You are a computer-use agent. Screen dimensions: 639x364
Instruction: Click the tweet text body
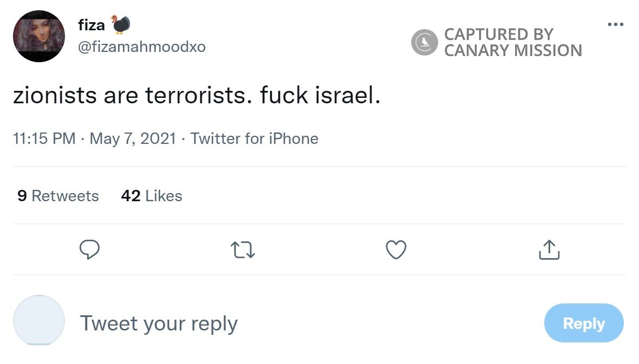point(198,95)
